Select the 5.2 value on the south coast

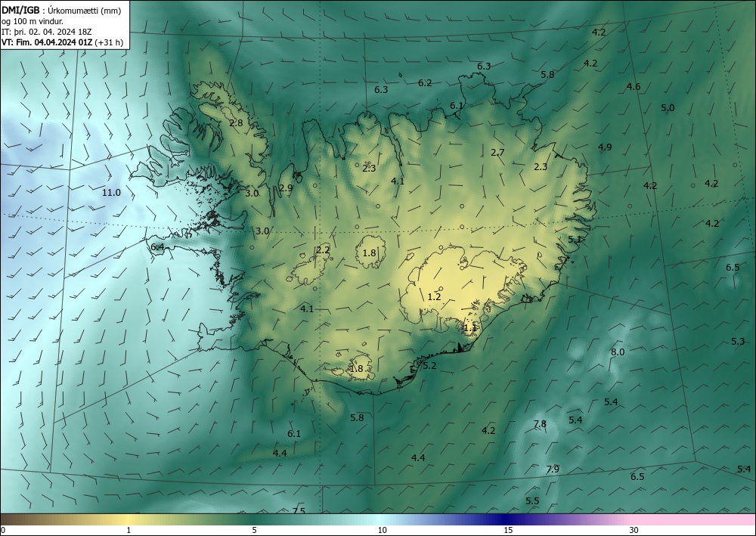(x=429, y=366)
